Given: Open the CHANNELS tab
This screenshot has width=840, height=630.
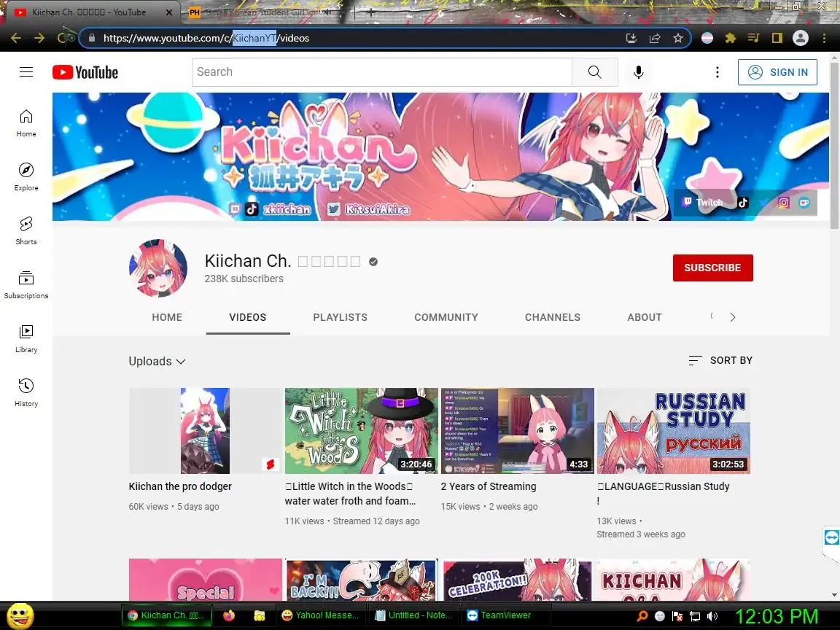Looking at the screenshot, I should click(552, 317).
